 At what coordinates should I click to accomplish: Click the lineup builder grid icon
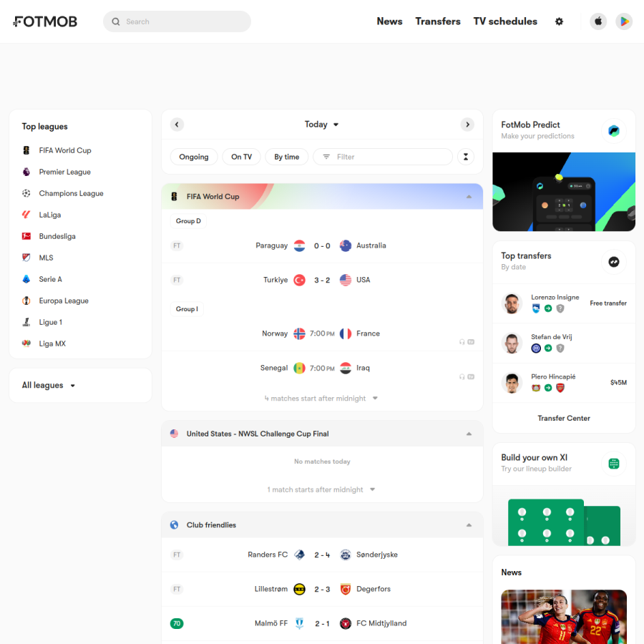point(614,464)
